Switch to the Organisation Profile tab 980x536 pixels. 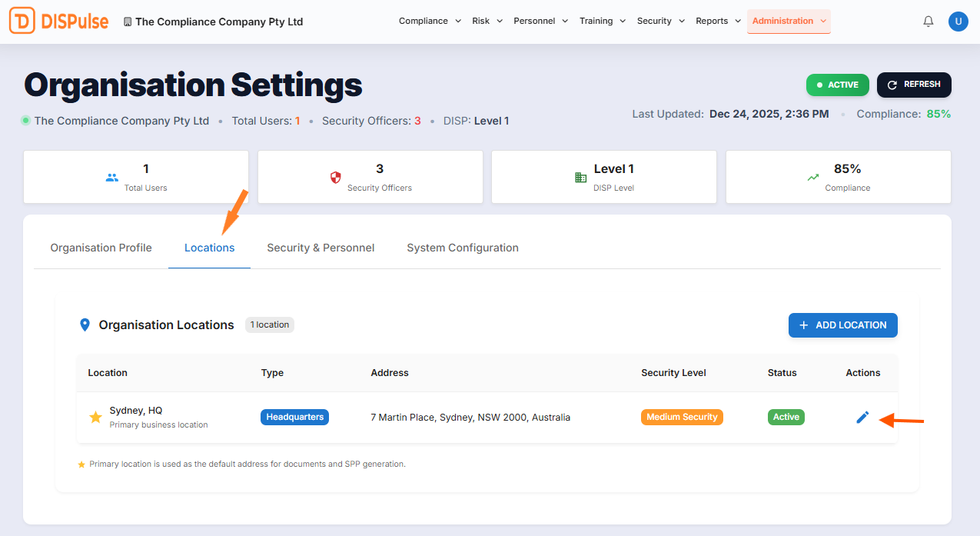click(x=101, y=248)
